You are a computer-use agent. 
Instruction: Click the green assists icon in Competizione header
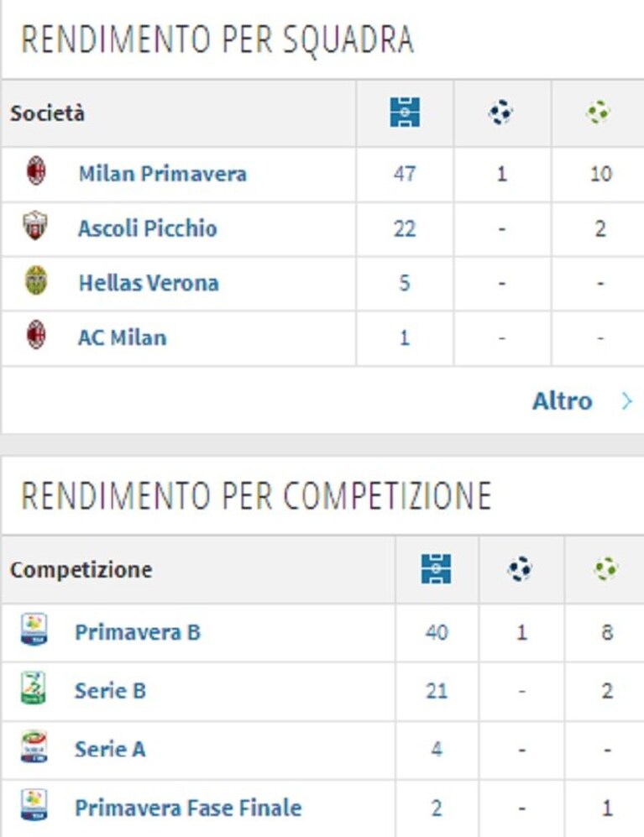[606, 568]
